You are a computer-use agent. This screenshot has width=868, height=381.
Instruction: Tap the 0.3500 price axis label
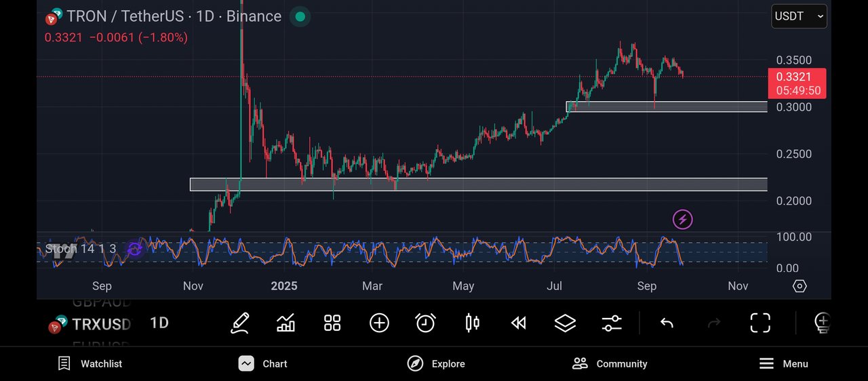pyautogui.click(x=794, y=60)
